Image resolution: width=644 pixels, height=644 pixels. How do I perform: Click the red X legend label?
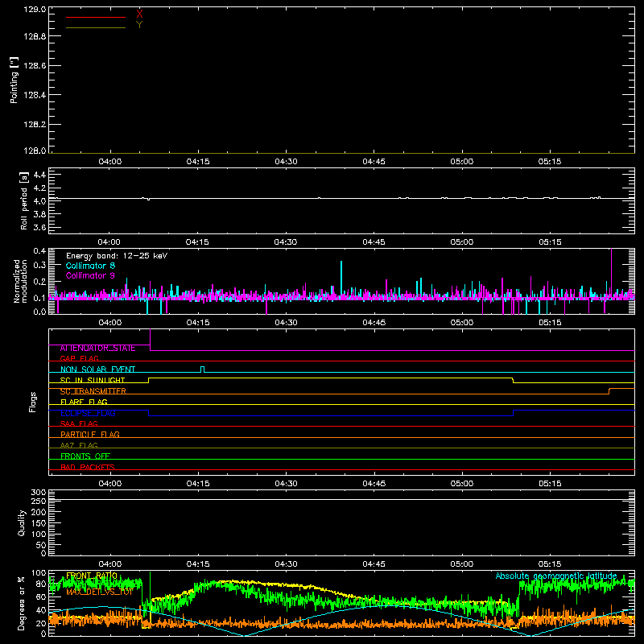pyautogui.click(x=139, y=14)
